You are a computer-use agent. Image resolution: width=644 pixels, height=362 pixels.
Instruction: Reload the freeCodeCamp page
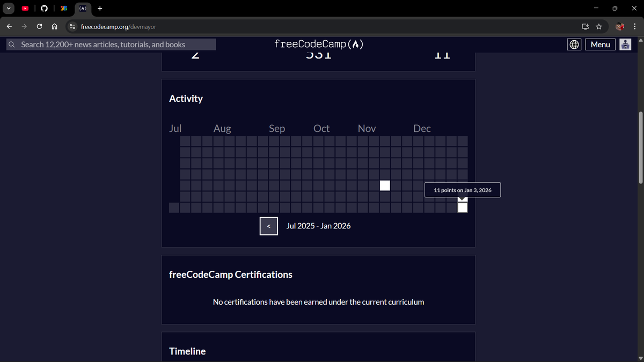click(x=40, y=26)
